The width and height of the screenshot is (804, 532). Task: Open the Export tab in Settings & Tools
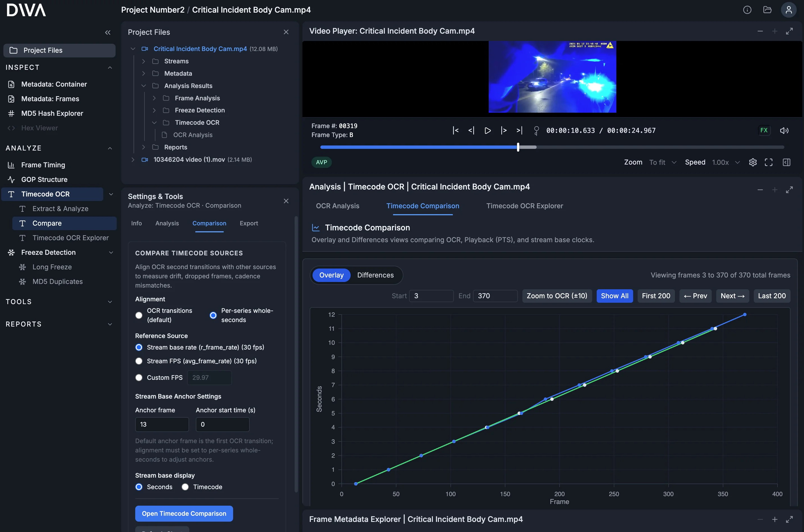tap(249, 224)
